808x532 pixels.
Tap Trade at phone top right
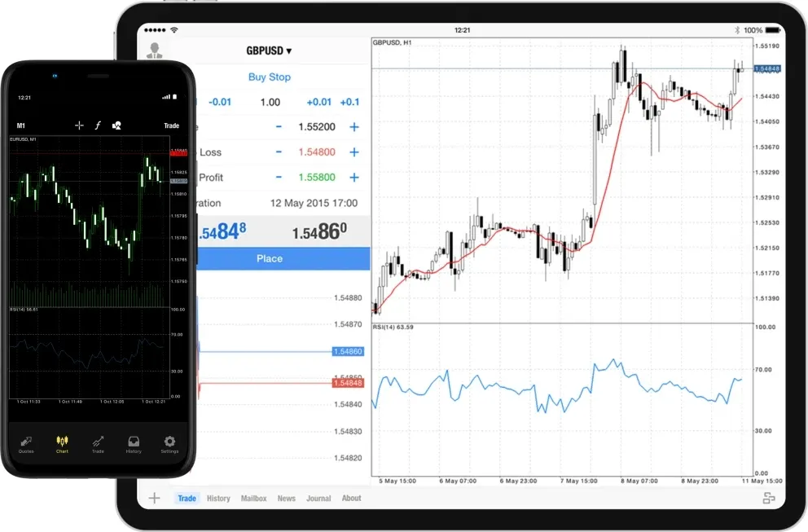pos(171,126)
